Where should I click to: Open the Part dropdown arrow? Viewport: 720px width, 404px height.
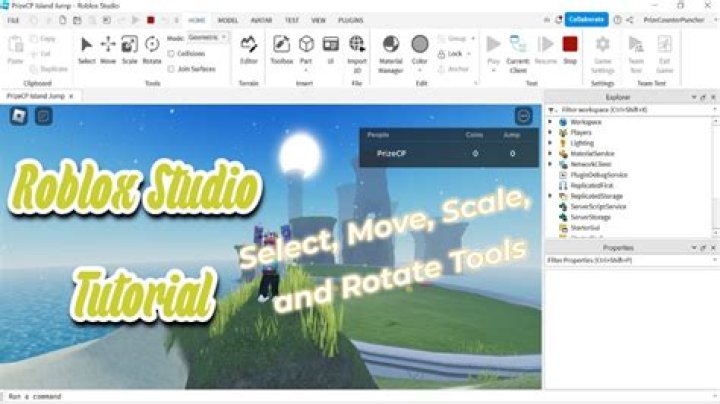(x=306, y=68)
